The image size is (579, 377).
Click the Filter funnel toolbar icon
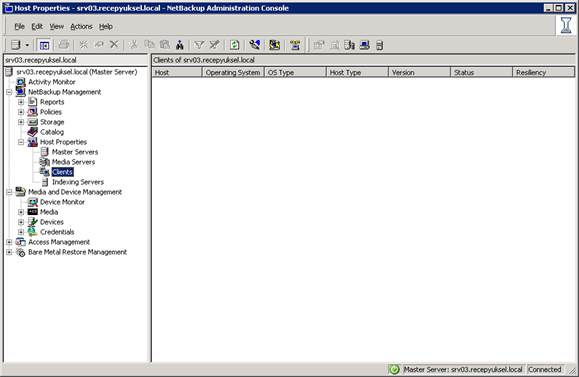(x=199, y=45)
